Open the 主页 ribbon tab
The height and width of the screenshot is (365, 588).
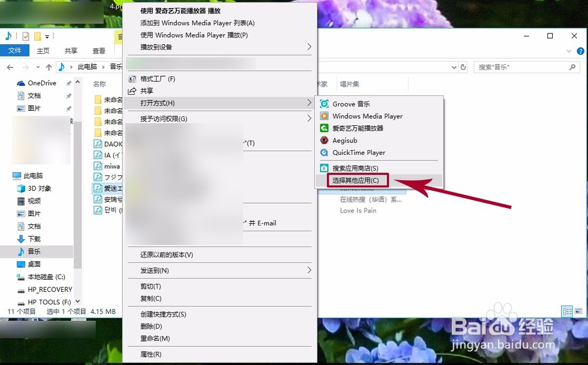tap(43, 50)
